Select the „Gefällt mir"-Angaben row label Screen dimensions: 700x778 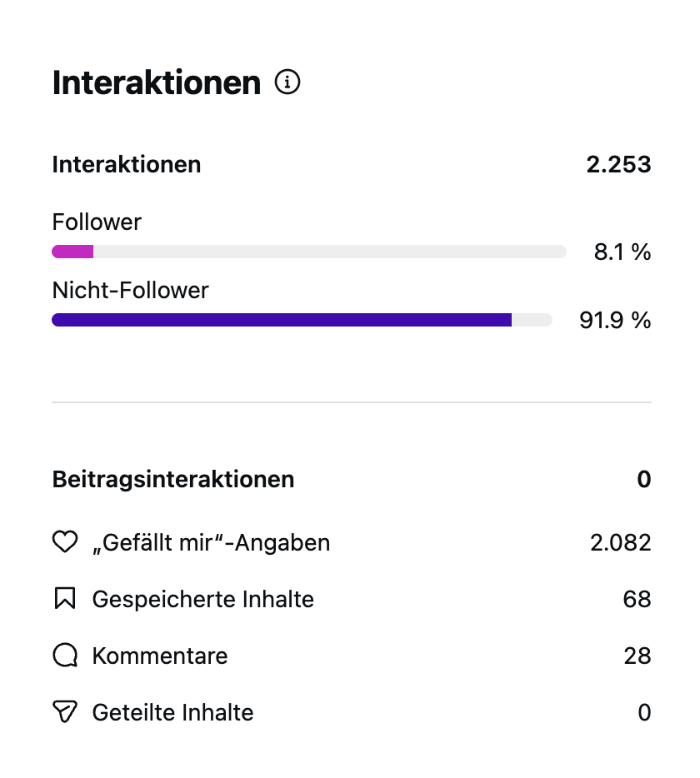[211, 542]
